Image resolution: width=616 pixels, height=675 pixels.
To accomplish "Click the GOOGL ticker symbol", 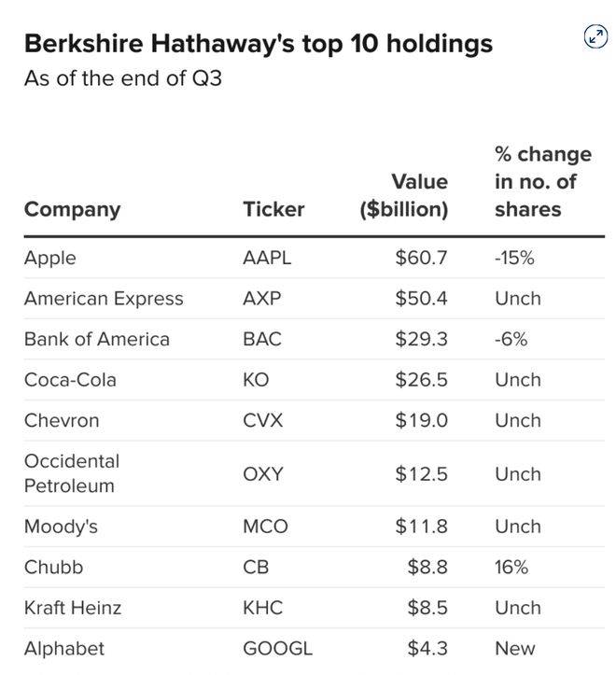I will pyautogui.click(x=277, y=648).
